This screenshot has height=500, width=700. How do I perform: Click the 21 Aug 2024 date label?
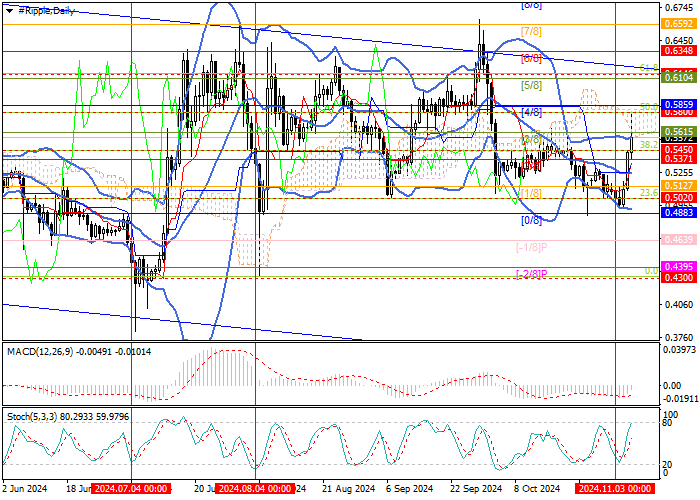tap(348, 488)
